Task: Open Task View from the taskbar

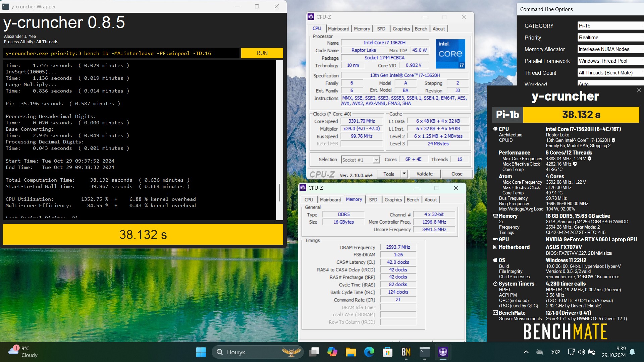Action: [x=314, y=352]
